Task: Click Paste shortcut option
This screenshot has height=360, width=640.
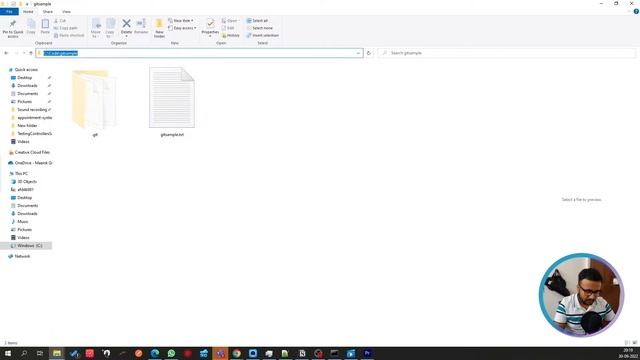Action: (69, 36)
